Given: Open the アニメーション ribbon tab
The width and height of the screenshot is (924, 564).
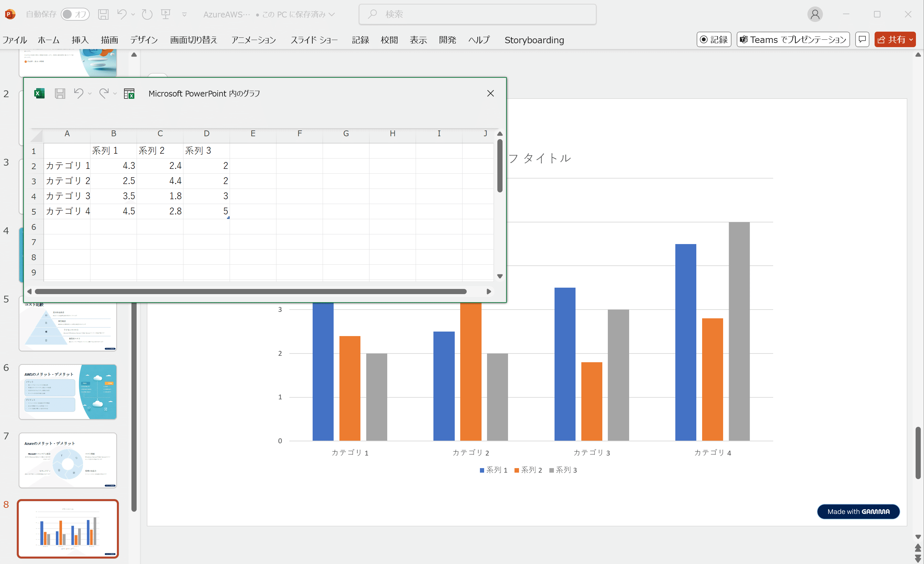Looking at the screenshot, I should tap(254, 40).
